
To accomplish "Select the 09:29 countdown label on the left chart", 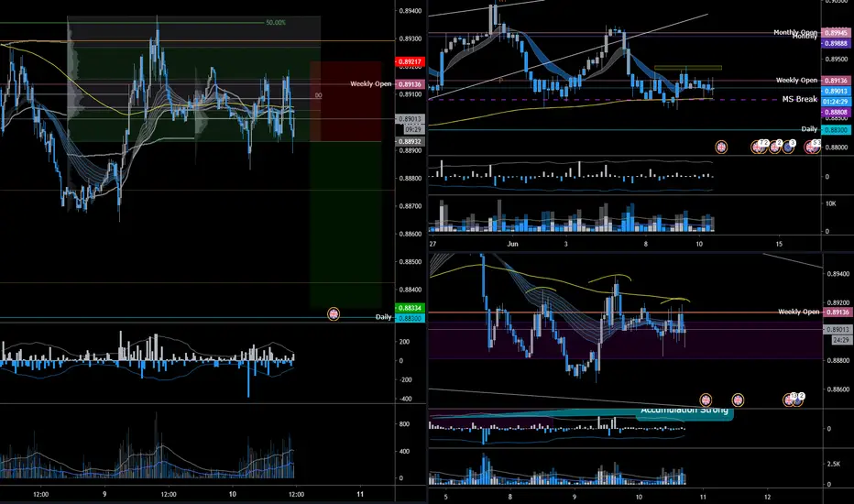I will 413,130.
